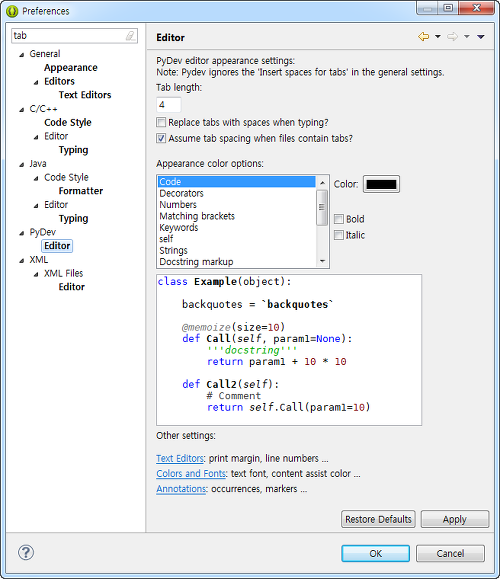The width and height of the screenshot is (500, 579).
Task: Select Editor under XML Files
Action: pos(72,287)
